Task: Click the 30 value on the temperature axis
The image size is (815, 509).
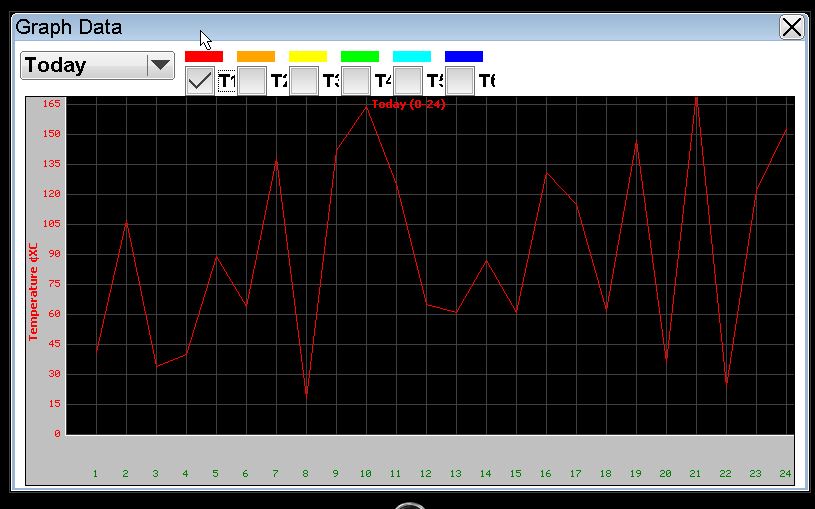Action: (55, 374)
